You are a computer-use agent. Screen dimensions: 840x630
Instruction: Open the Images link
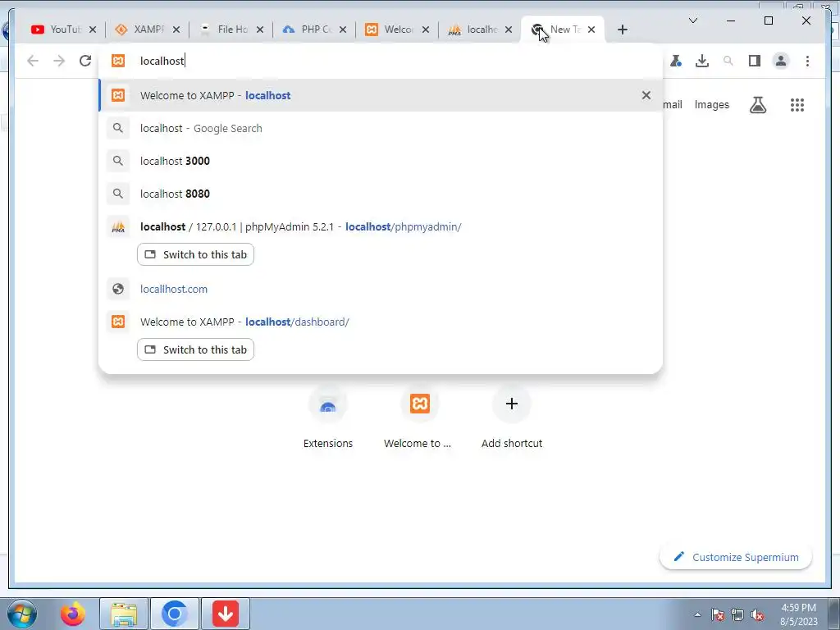pos(711,104)
